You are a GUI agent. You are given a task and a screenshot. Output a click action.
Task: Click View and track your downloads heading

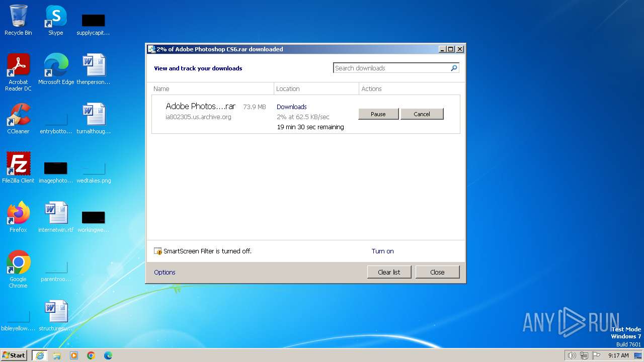click(198, 68)
